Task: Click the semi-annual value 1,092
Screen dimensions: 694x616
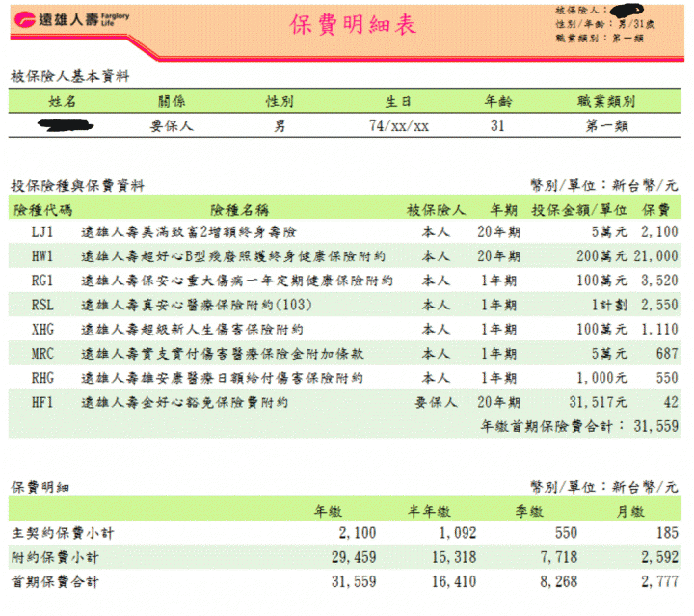Action: 458,533
